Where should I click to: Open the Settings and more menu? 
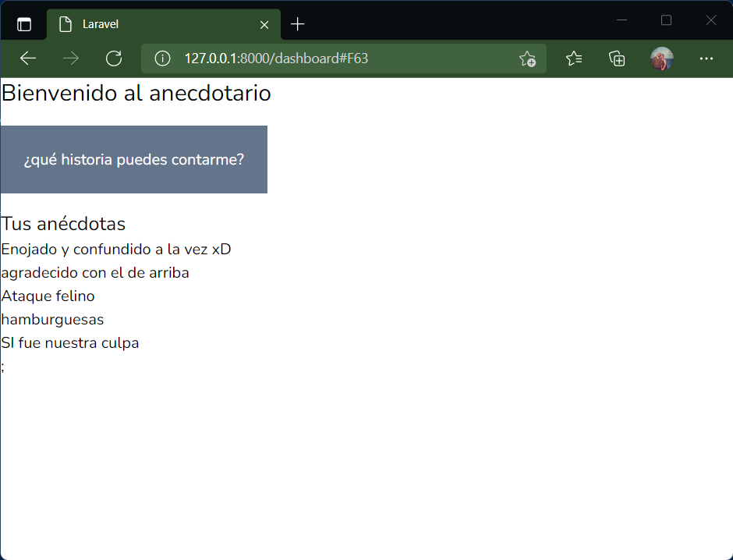coord(706,58)
